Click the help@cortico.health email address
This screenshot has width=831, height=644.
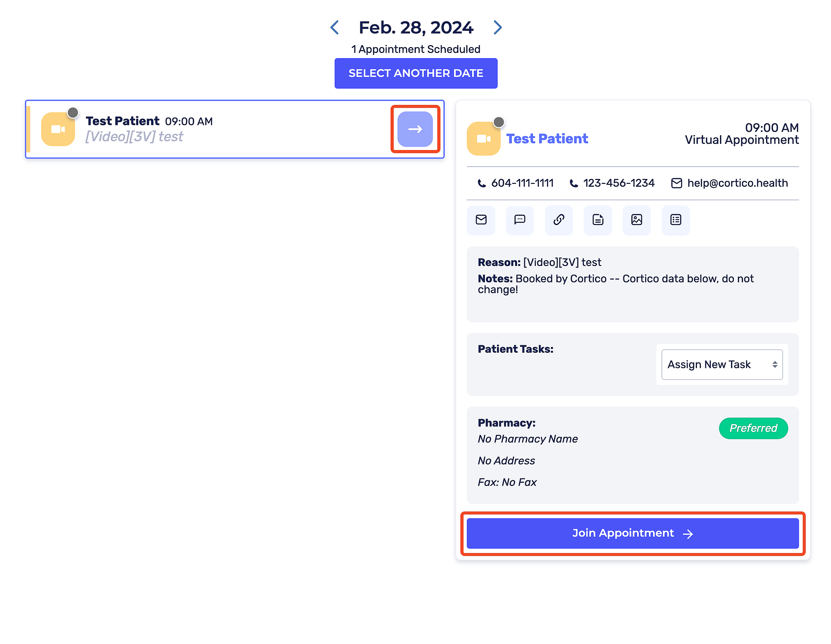(x=737, y=183)
